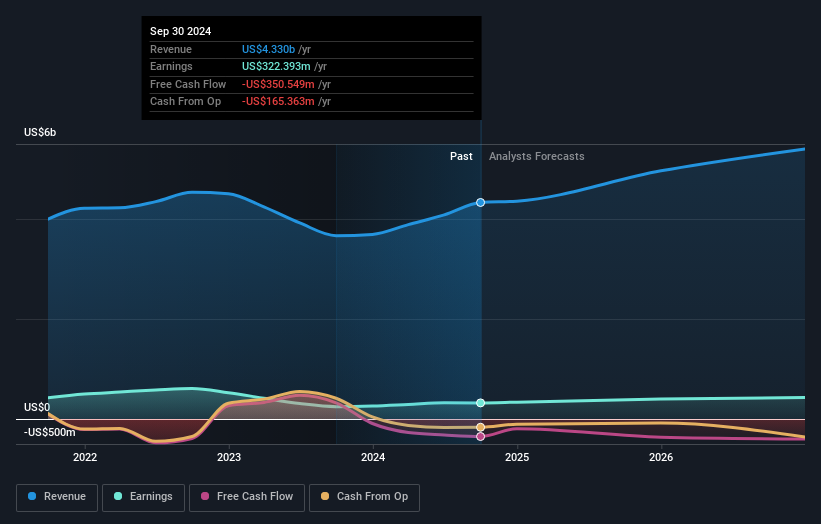The image size is (821, 524).
Task: Click the Past section label
Action: click(x=461, y=156)
